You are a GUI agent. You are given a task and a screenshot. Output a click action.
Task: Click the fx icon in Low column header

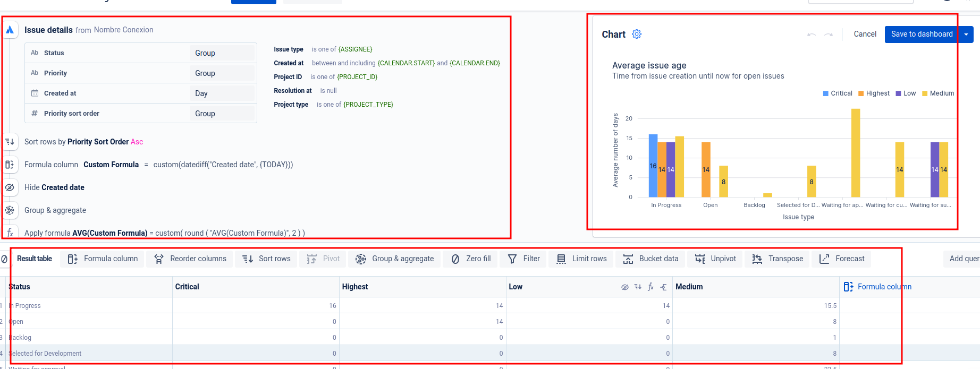(x=650, y=287)
